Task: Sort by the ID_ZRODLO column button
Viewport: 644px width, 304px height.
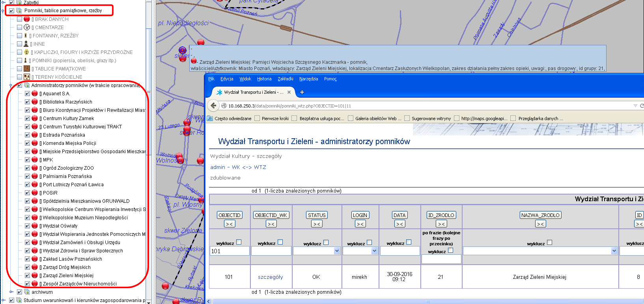Action: tap(441, 215)
